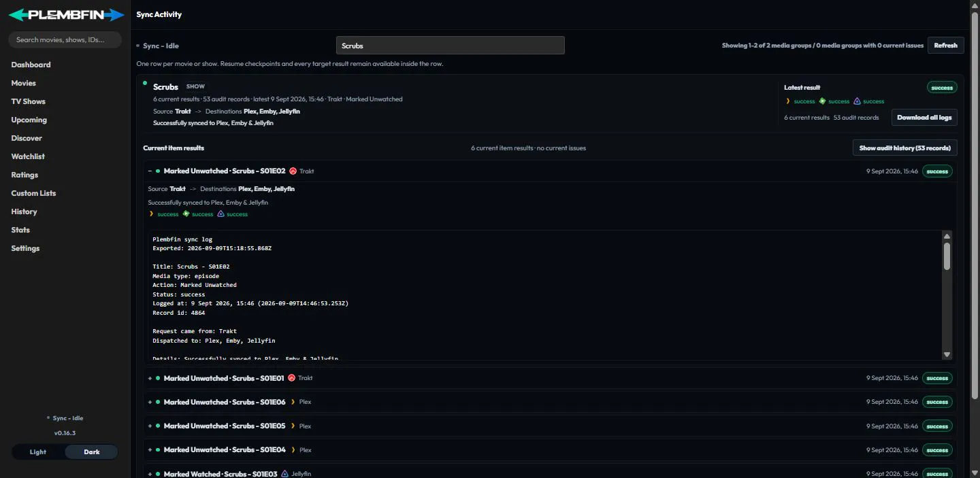Open TV Shows in the sidebar
Viewport: 980px width, 478px height.
click(x=28, y=101)
